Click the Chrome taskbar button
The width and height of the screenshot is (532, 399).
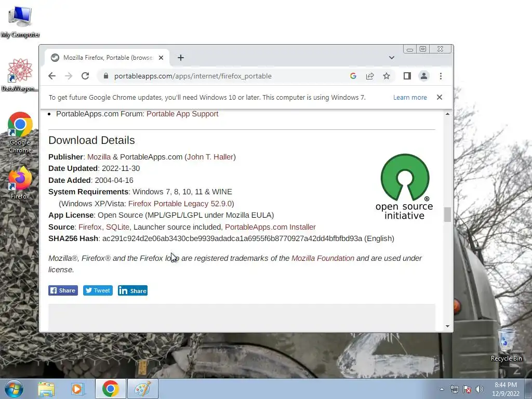(110, 389)
